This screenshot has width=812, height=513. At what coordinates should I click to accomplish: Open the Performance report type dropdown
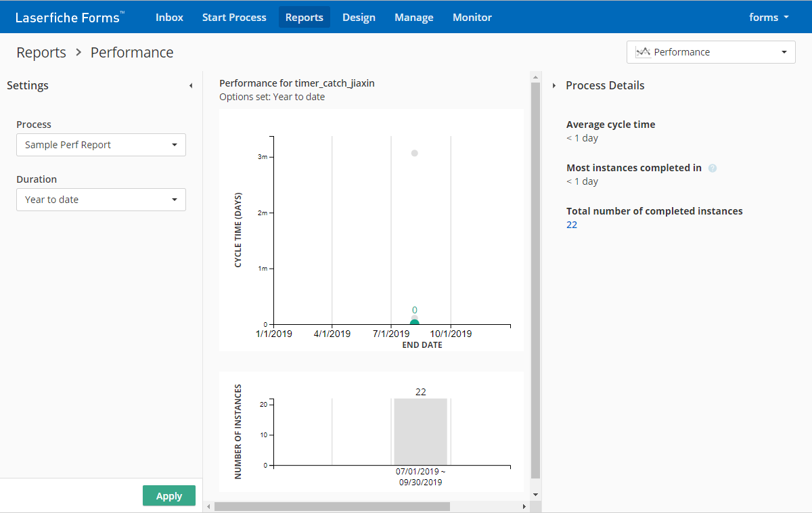(x=710, y=52)
